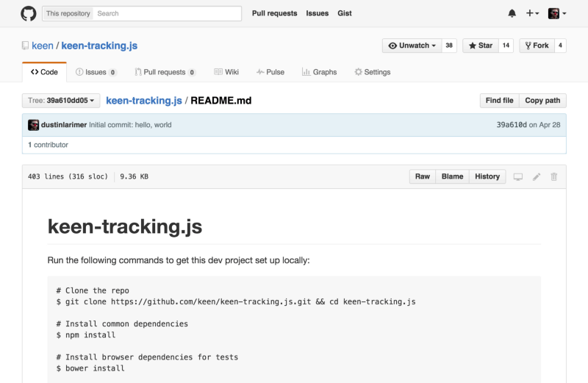This screenshot has height=383, width=588.
Task: Open the Pulse tab
Action: pos(270,72)
